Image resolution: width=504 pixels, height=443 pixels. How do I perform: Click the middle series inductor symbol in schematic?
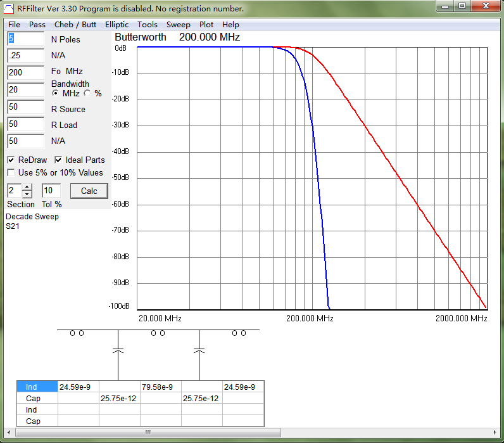click(x=158, y=333)
